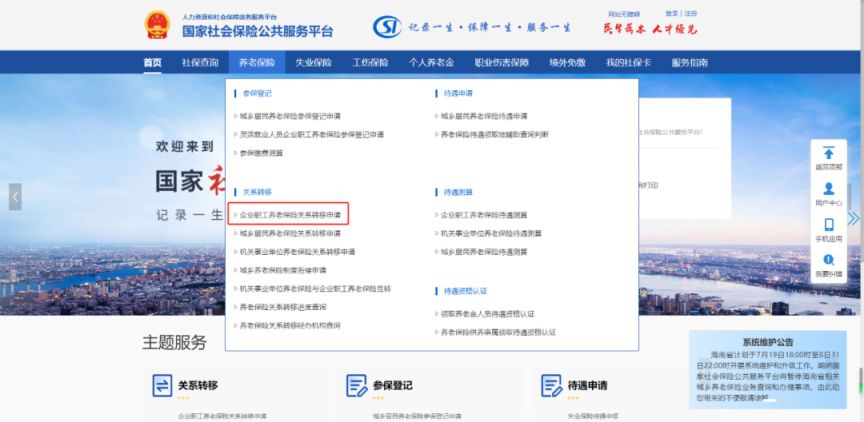The height and width of the screenshot is (422, 864).
Task: Select 城乡居民养老保险关系转移申请 in the dropdown
Action: tap(290, 234)
